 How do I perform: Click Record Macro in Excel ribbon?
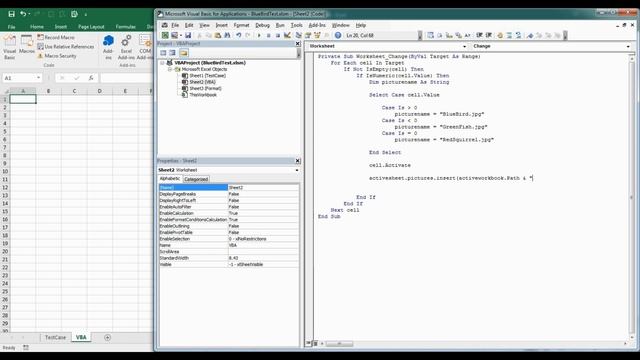pos(56,37)
